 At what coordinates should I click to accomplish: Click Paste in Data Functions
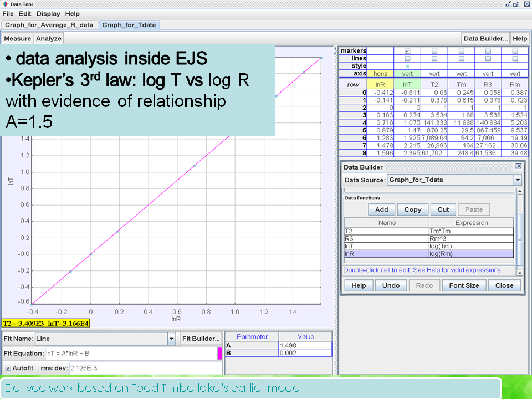point(474,209)
